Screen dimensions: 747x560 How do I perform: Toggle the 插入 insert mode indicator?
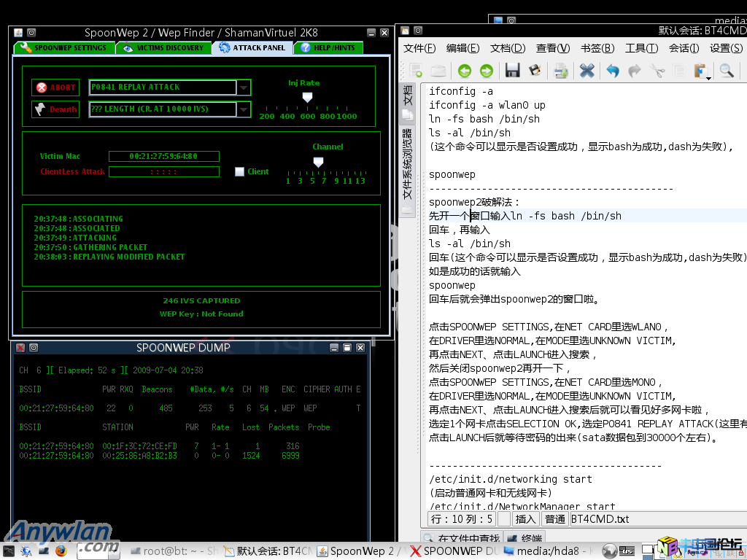click(x=526, y=519)
